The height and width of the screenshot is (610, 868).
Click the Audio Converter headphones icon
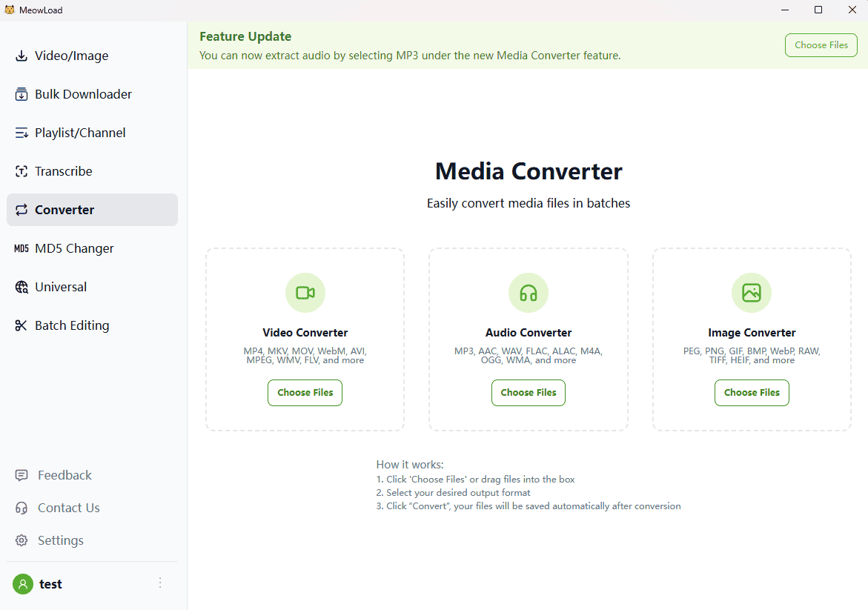tap(528, 293)
